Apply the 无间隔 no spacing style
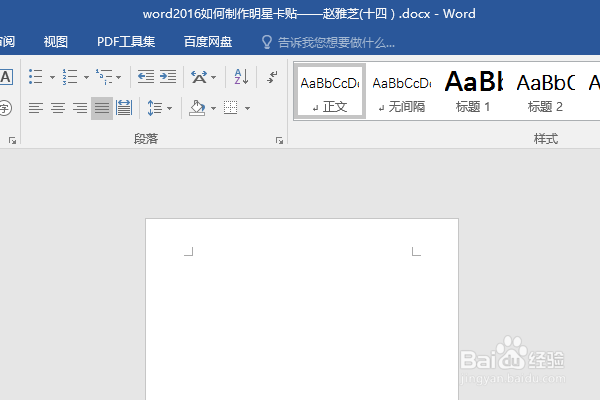The width and height of the screenshot is (600, 400). [402, 91]
